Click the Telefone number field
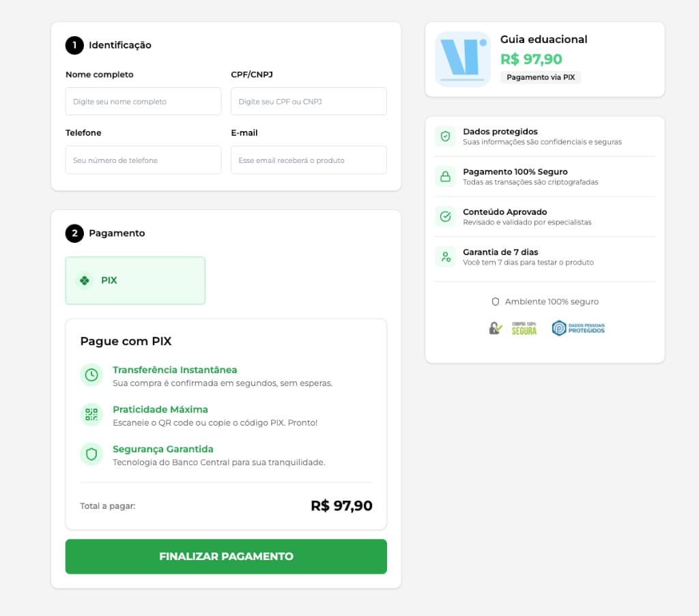This screenshot has width=699, height=616. click(143, 160)
